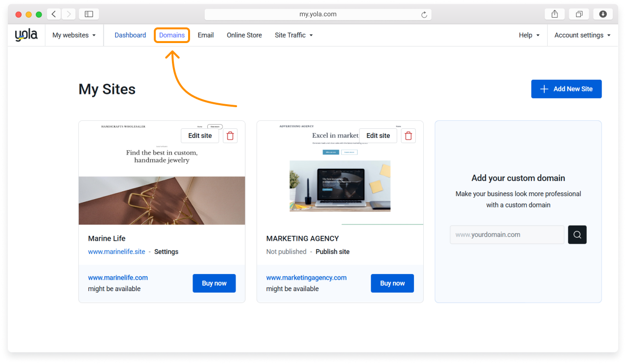
Task: Expand the My websites dropdown
Action: click(x=74, y=35)
